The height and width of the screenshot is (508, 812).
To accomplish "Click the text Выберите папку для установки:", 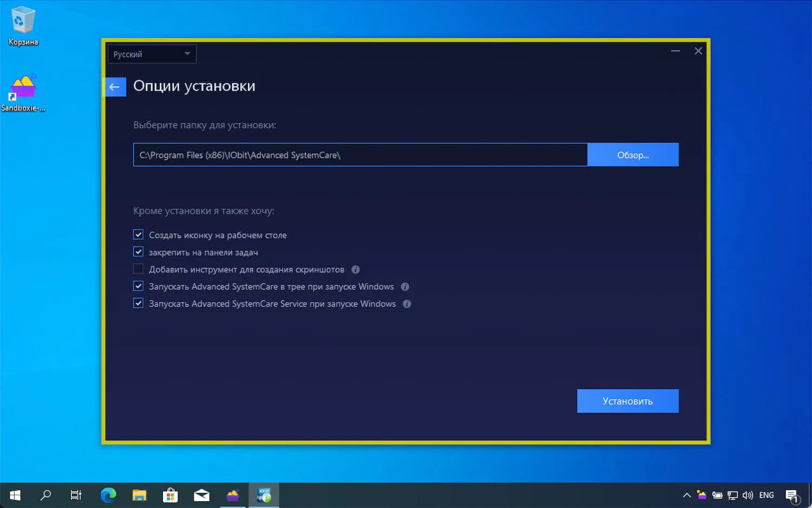I will point(205,125).
